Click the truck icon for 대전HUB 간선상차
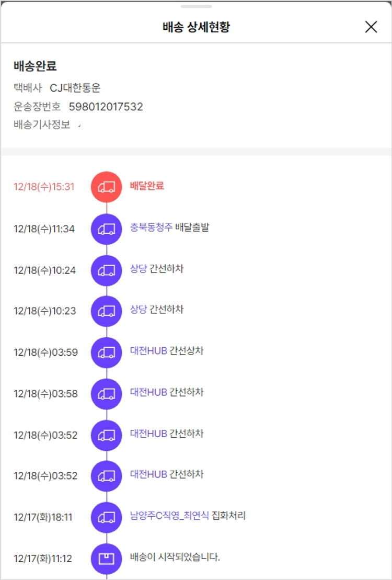 click(107, 352)
